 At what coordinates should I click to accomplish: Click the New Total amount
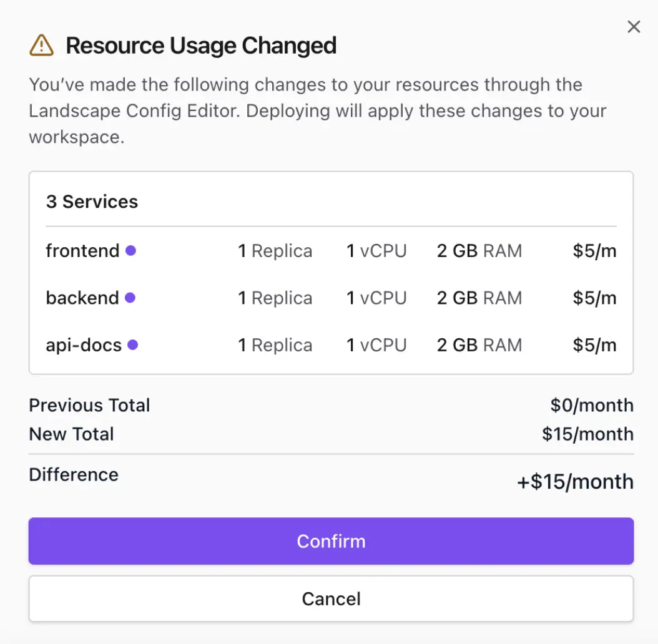pos(587,434)
